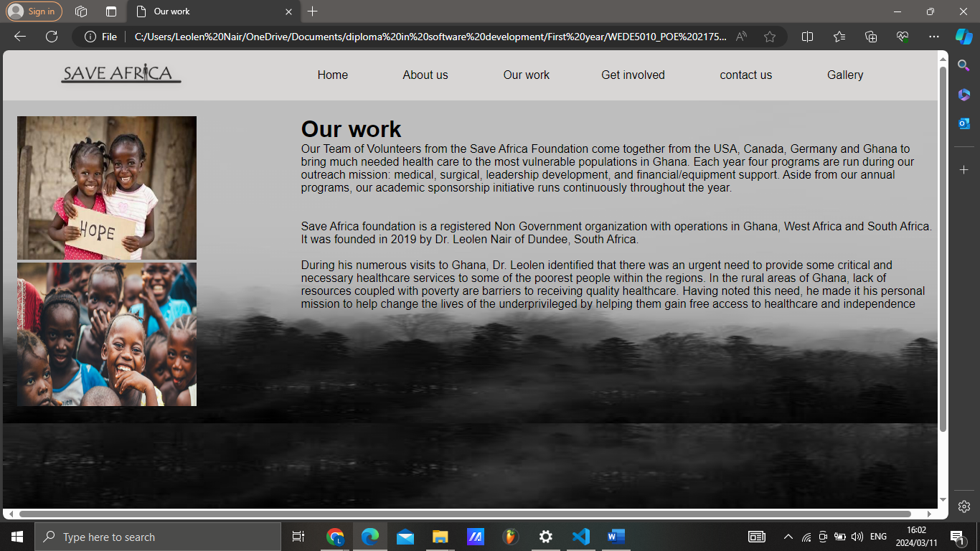Open Outlook in the Edge sidebar
980x551 pixels.
(963, 123)
